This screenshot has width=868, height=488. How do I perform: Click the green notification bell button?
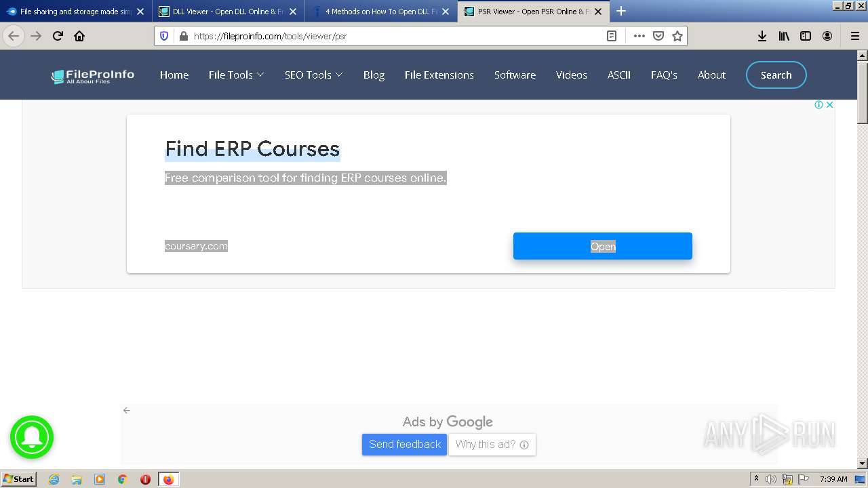click(x=32, y=437)
